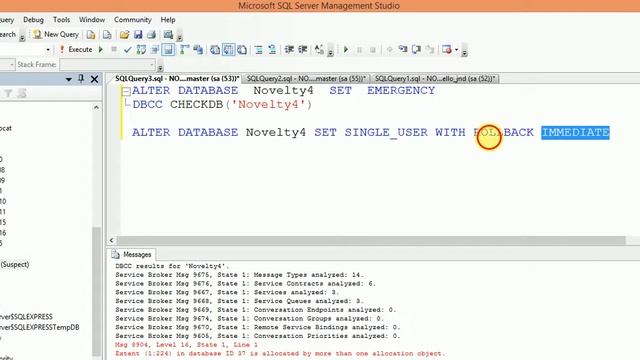Select the (Suspect) database entry
Viewport: 640px width, 360px height.
(15, 264)
